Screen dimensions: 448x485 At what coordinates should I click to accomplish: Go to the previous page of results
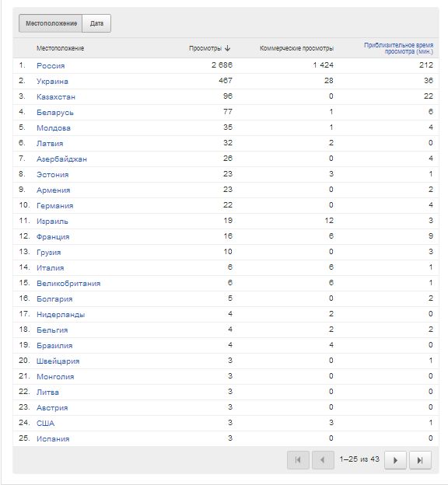(x=323, y=460)
